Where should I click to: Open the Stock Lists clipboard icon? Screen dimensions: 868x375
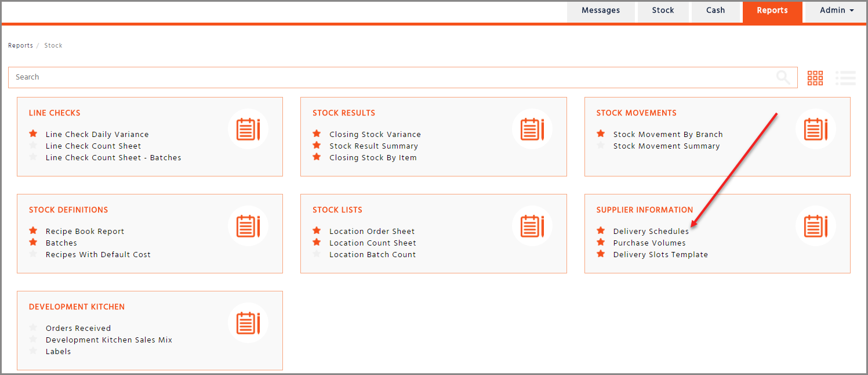tap(532, 226)
